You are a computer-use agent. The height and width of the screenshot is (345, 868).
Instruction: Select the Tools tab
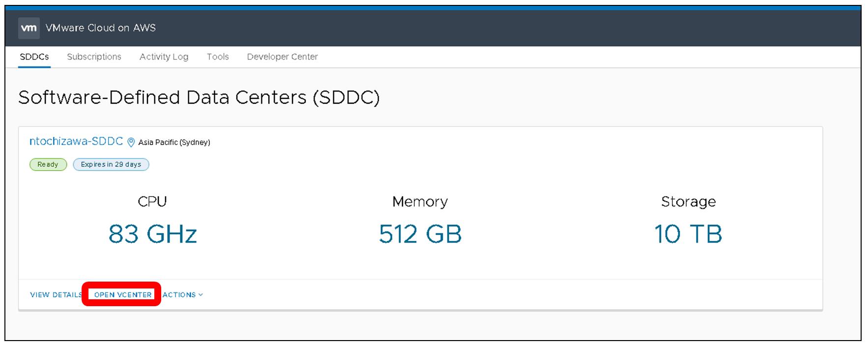pos(218,57)
